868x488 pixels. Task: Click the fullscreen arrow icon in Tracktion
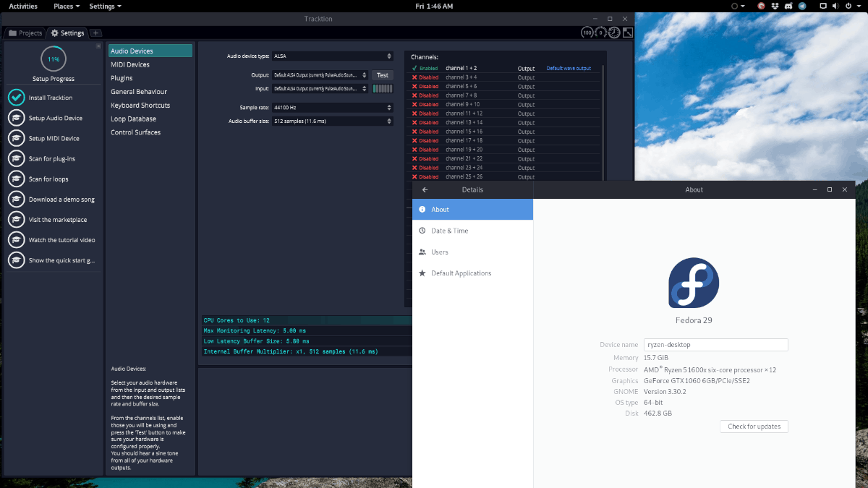tap(628, 33)
